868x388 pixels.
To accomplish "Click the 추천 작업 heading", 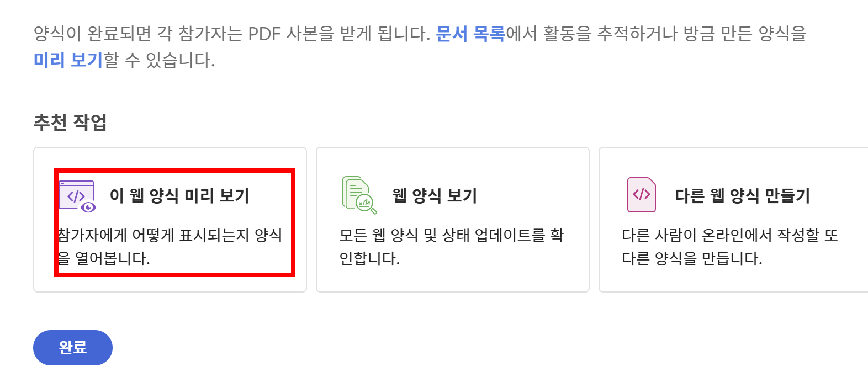I will [x=70, y=122].
